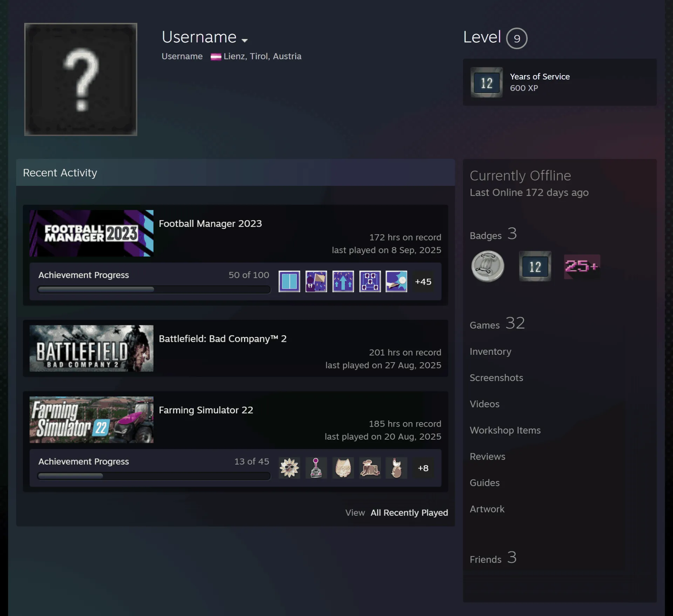Select the joystick achievement icon
The width and height of the screenshot is (673, 616).
coord(316,468)
